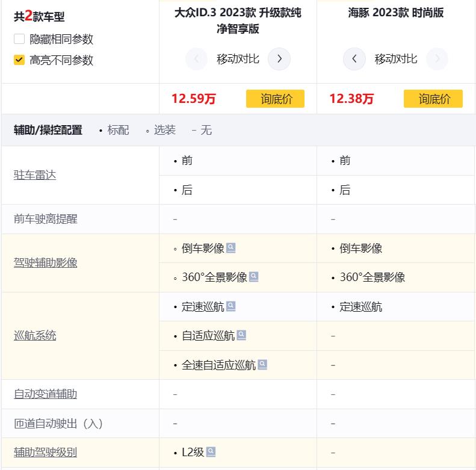476x470 pixels.
Task: Click 移动对比 text under 海豚
Action: coord(395,59)
